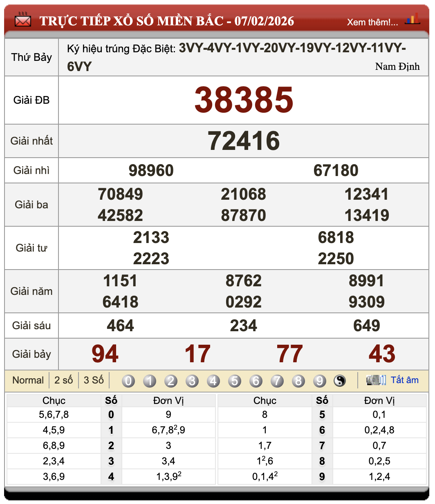Toggle highlighting with the number 8 ball
The width and height of the screenshot is (435, 504).
pos(298,380)
